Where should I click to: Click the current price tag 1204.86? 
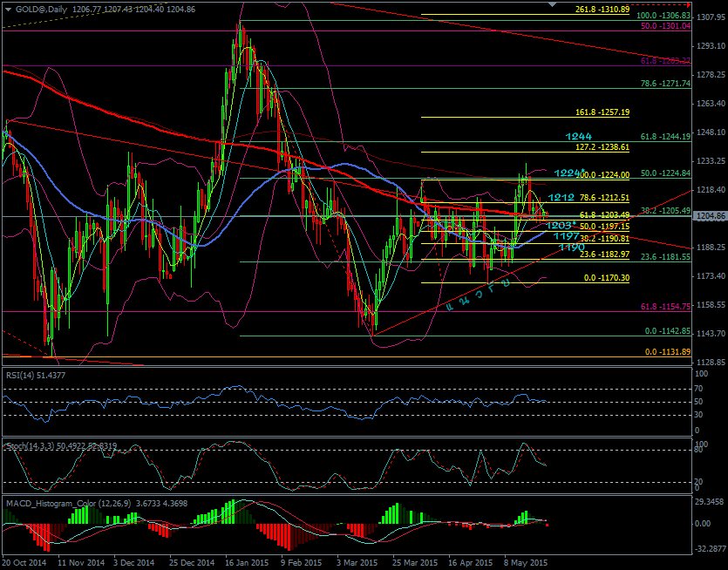pyautogui.click(x=711, y=216)
